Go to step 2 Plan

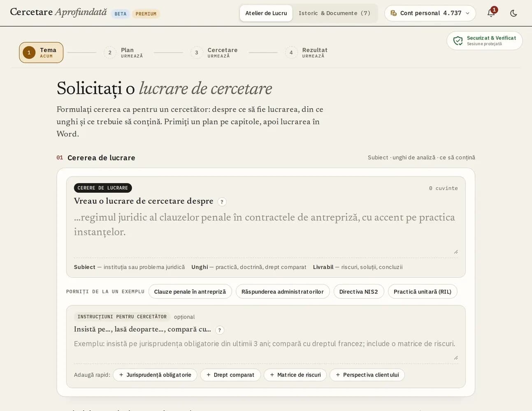(x=123, y=53)
